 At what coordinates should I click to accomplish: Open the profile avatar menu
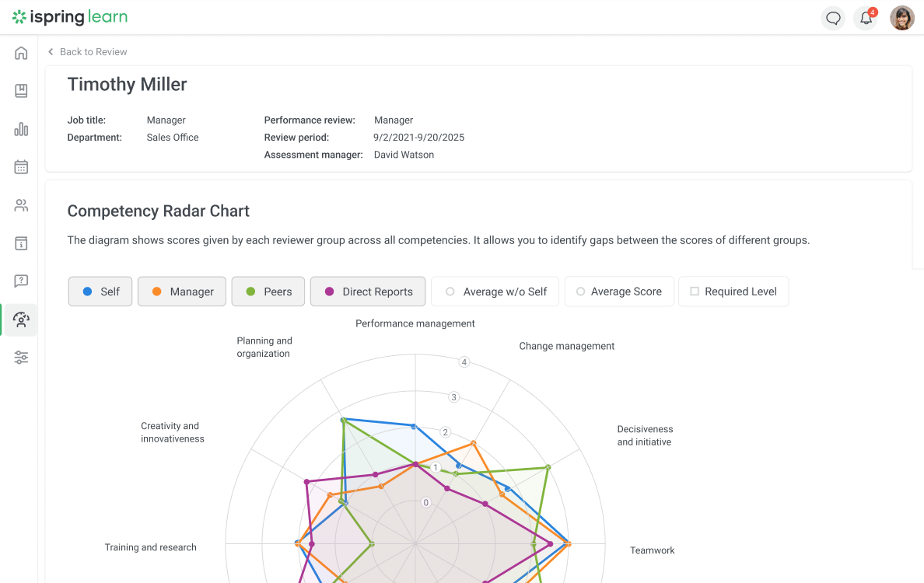(901, 18)
